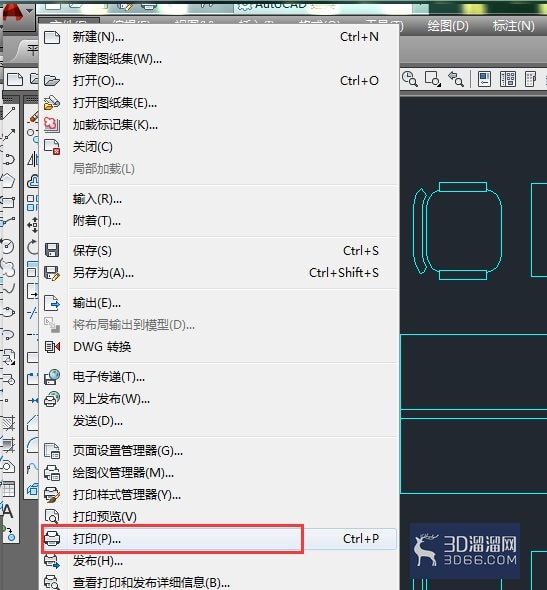The width and height of the screenshot is (547, 590).
Task: Click the Application button dropdown arrow
Action: [x=29, y=11]
